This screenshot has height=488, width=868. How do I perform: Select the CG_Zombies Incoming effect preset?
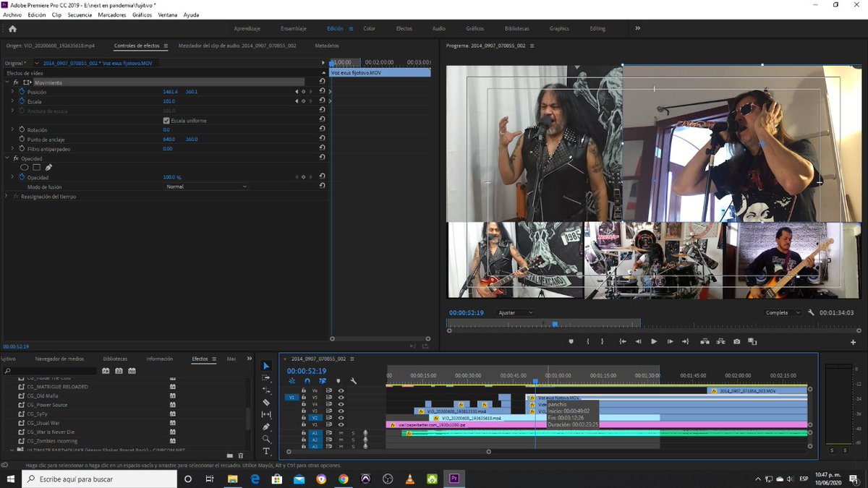point(51,441)
